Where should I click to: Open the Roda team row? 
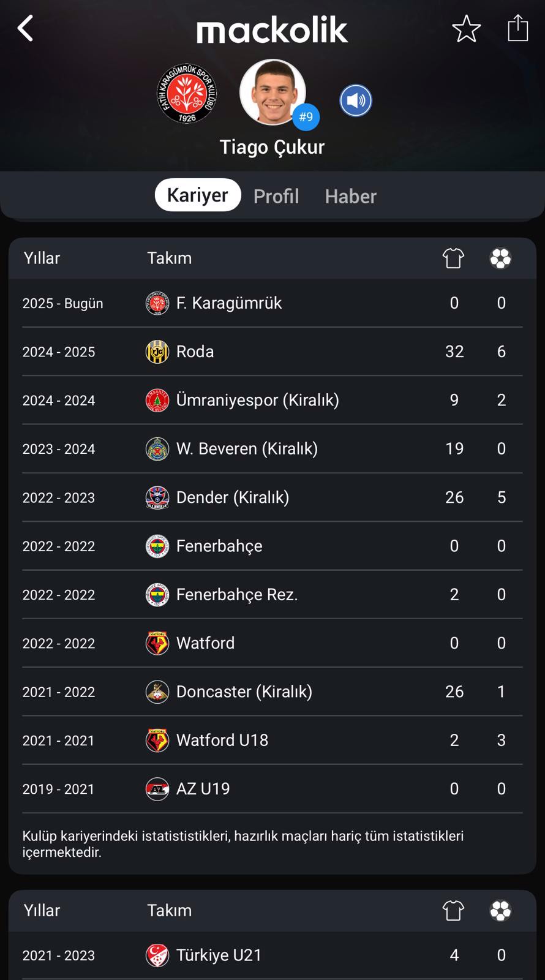272,352
